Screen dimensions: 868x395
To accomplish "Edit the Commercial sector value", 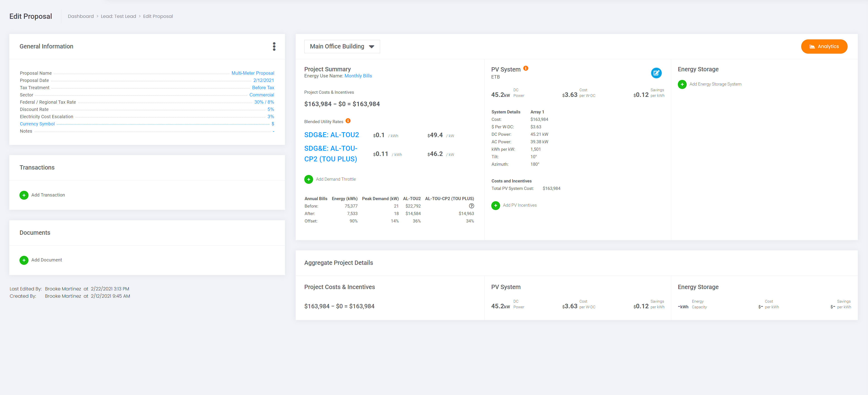I will [x=261, y=95].
